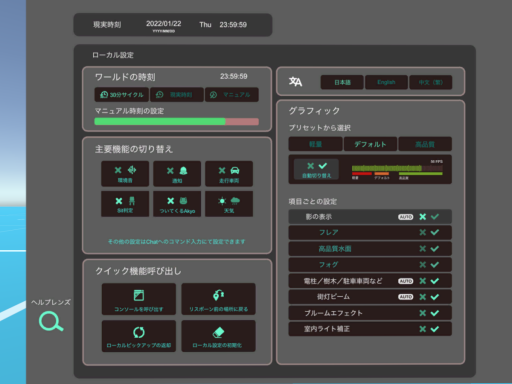Image resolution: width=512 pixels, height=384 pixels.
Task: Click the manual time green slider bar
Action: pos(177,121)
